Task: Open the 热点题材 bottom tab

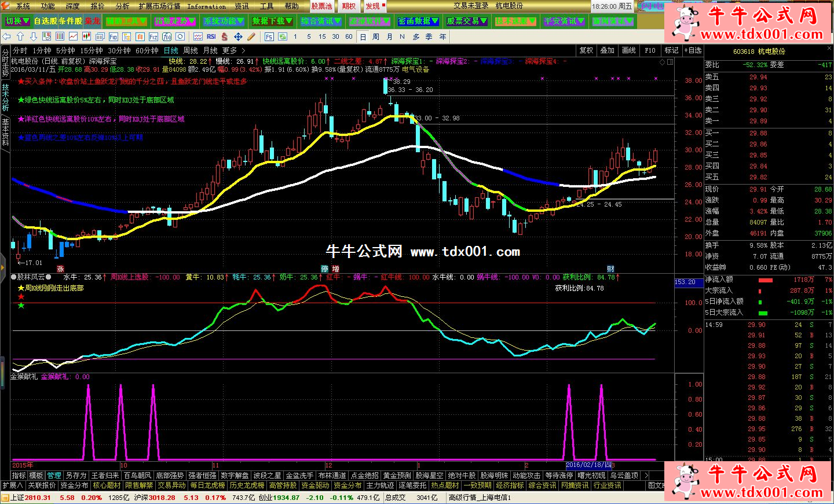Action: [445, 485]
